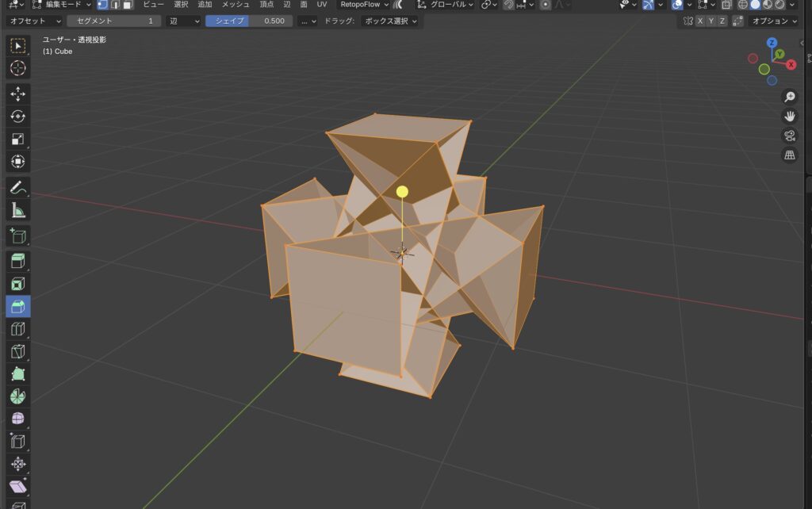Screen dimensions: 812x509
Task: Toggle show overlays button
Action: tap(677, 5)
